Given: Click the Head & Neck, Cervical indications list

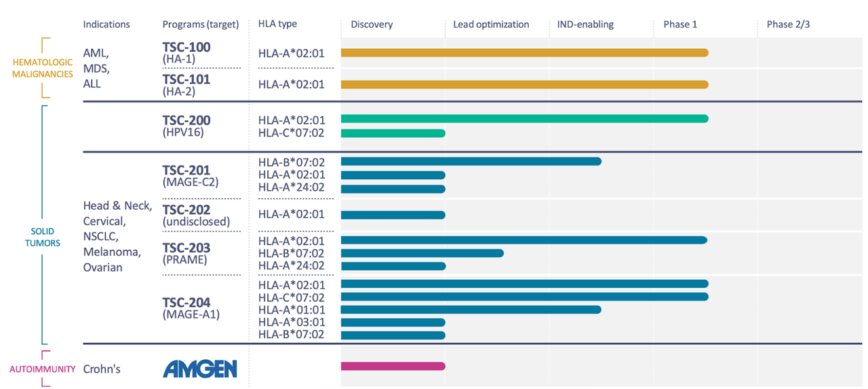Looking at the screenshot, I should coord(117,236).
